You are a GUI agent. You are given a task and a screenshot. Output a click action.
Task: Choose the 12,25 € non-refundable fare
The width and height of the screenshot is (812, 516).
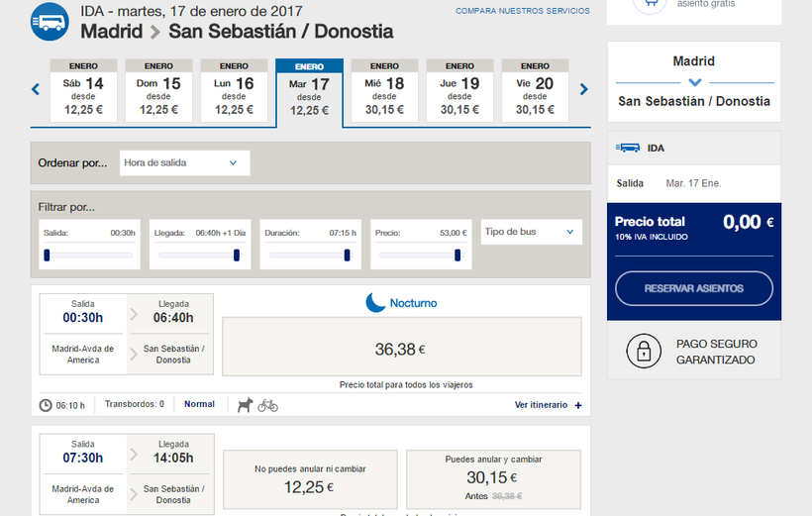(x=310, y=480)
